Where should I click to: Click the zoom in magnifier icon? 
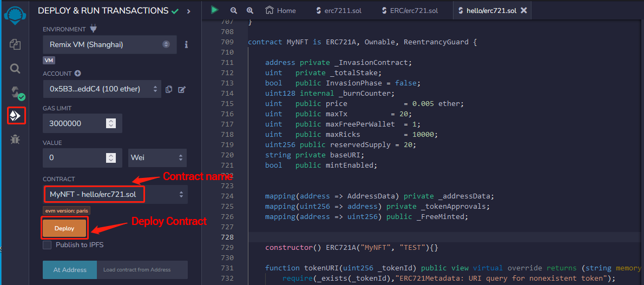(x=249, y=11)
